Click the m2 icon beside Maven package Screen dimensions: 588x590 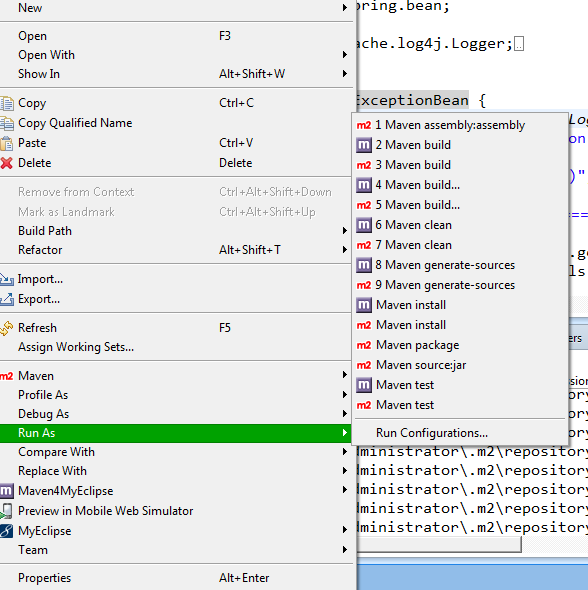(x=364, y=345)
